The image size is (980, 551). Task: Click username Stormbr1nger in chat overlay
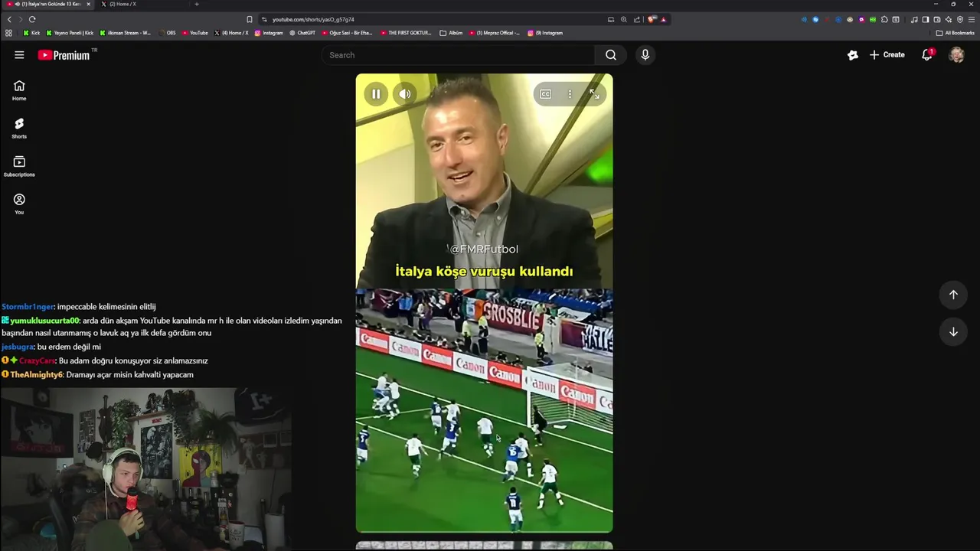point(28,307)
